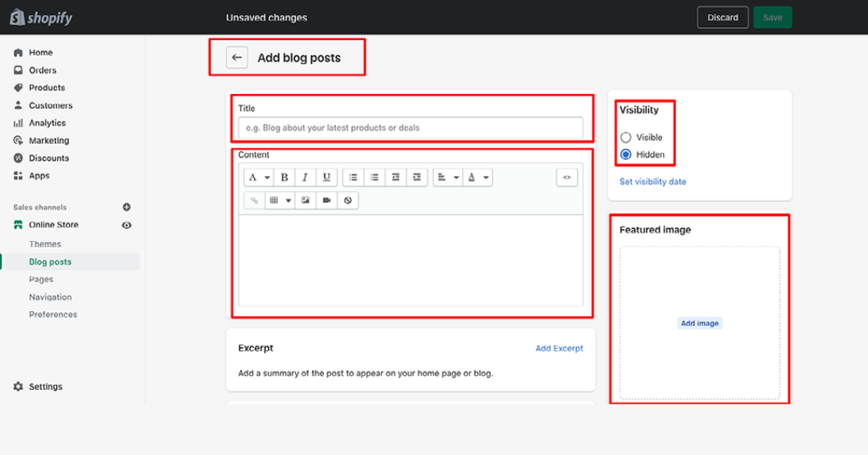This screenshot has height=455, width=868.
Task: Click the Featured image drop zone
Action: (x=700, y=323)
